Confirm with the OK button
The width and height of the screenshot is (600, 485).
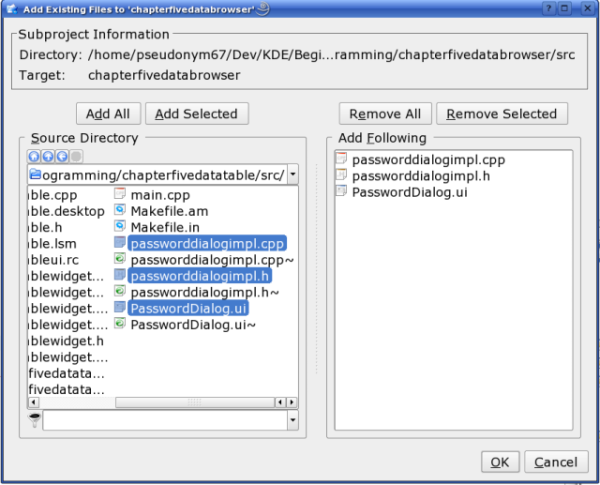[x=500, y=462]
